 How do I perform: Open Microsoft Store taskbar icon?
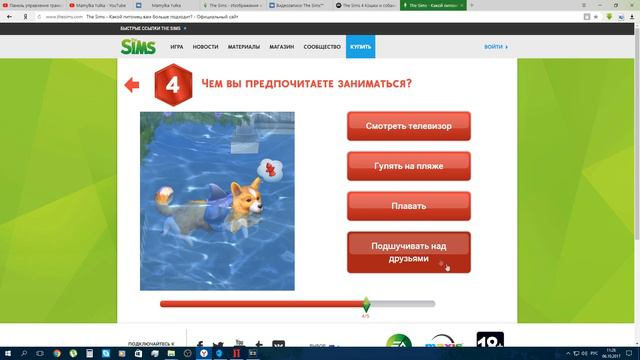138,353
